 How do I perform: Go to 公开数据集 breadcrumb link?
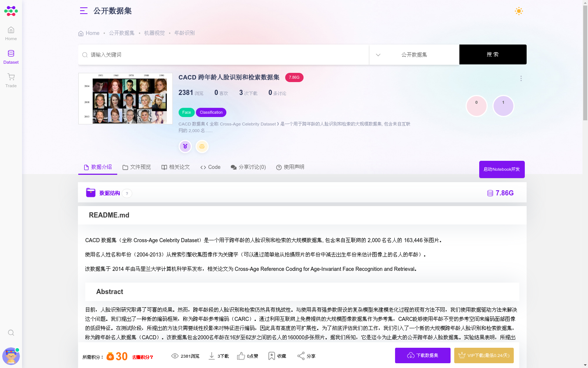point(122,33)
